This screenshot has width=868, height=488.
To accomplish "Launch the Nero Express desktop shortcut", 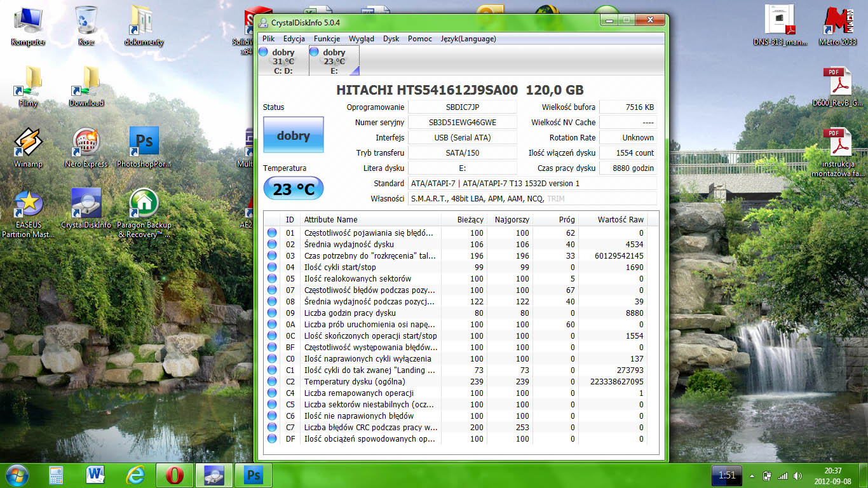I will (86, 147).
